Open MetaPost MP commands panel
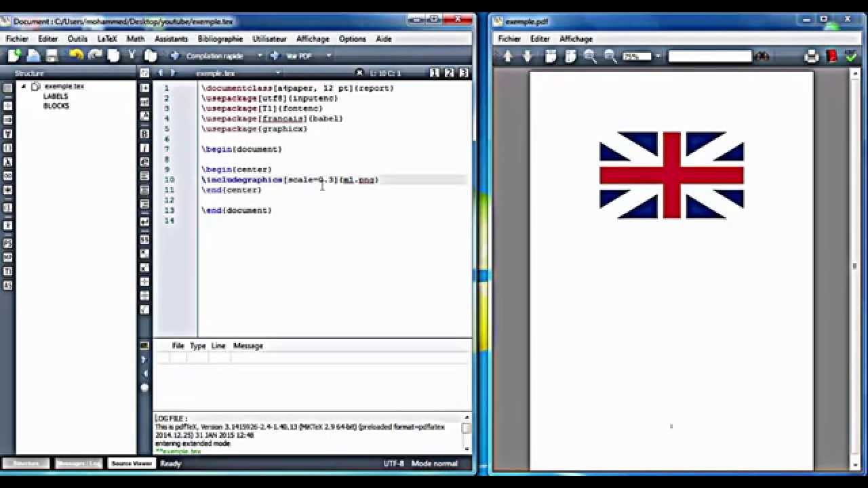Image resolution: width=868 pixels, height=488 pixels. [7, 258]
